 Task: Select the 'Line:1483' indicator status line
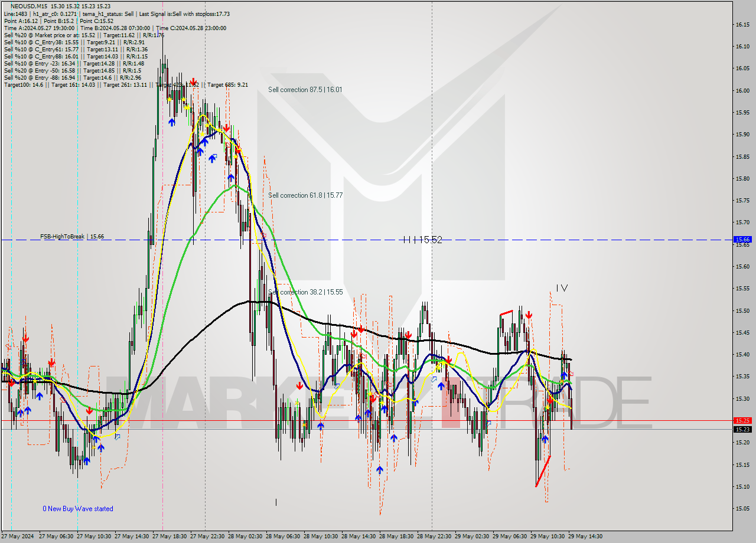[116, 14]
